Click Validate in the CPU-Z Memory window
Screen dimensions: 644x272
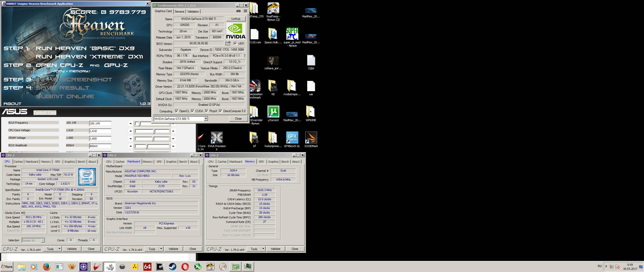[x=275, y=249]
